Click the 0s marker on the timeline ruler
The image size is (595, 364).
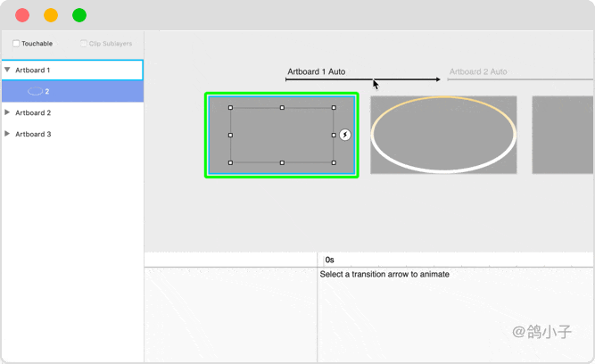[329, 260]
